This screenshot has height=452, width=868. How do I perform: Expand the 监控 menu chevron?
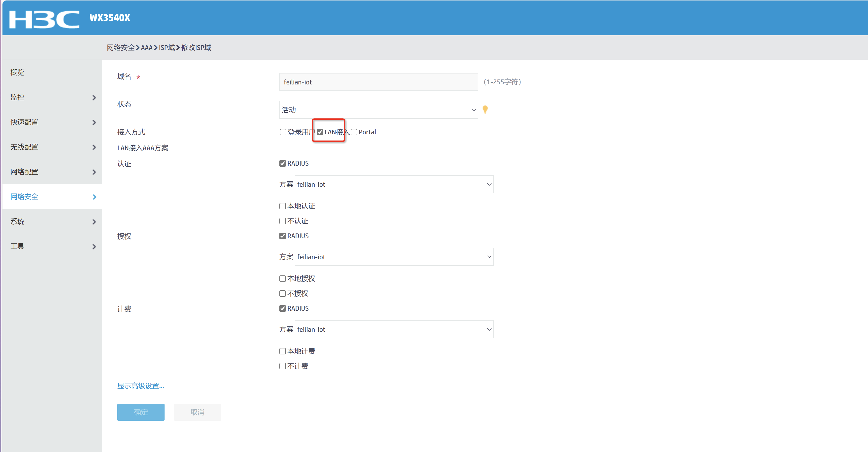point(94,98)
